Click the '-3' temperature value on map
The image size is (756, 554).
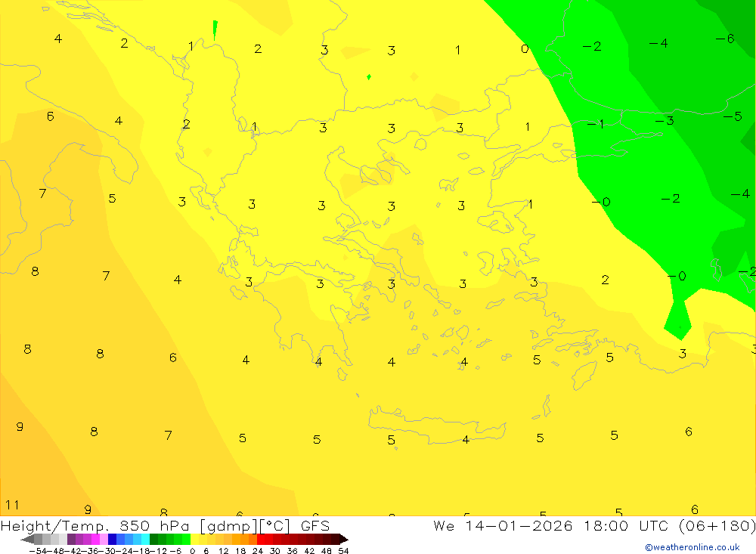(664, 120)
